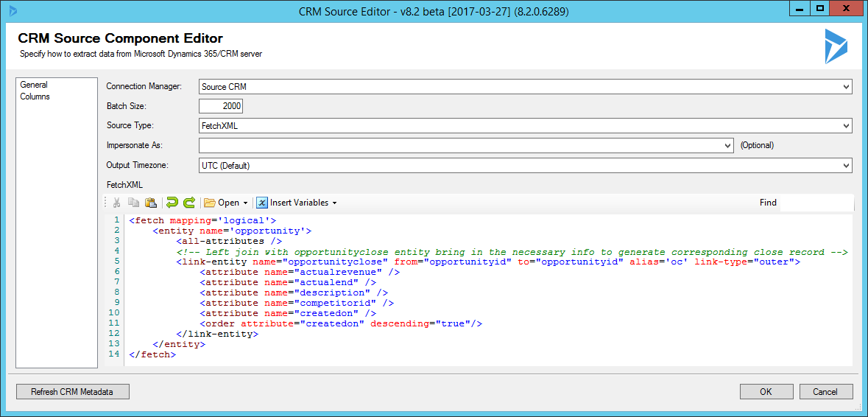The width and height of the screenshot is (868, 417).
Task: Click the attribute name="createdon" line
Action: coord(288,313)
